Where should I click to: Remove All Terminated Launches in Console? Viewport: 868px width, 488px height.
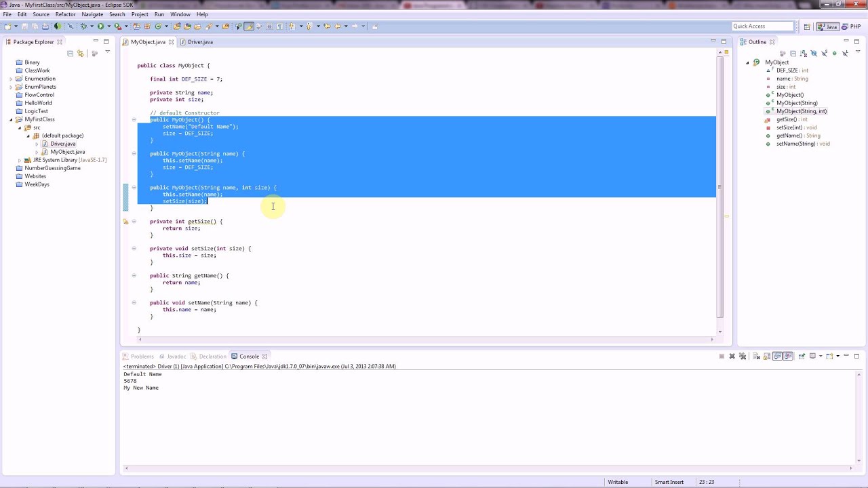tap(743, 357)
